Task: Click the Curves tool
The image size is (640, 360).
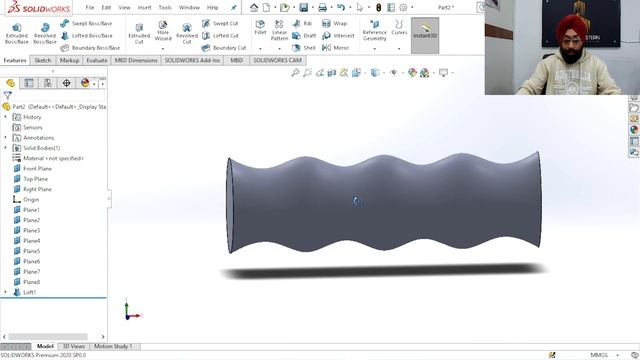Action: (x=399, y=28)
